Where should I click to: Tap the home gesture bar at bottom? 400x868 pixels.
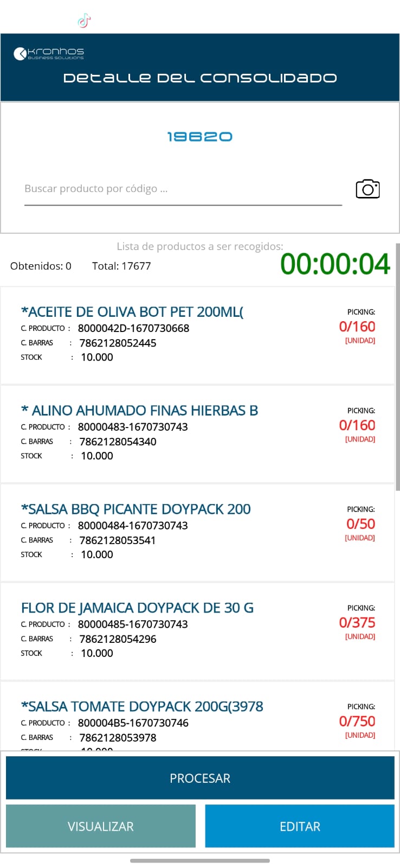click(x=200, y=860)
